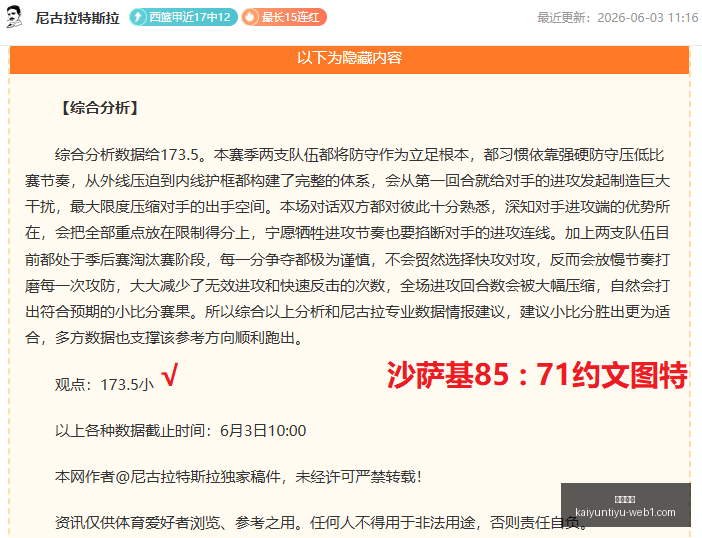The image size is (702, 538).
Task: Select the 【综合分析】 heading
Action: pyautogui.click(x=100, y=108)
